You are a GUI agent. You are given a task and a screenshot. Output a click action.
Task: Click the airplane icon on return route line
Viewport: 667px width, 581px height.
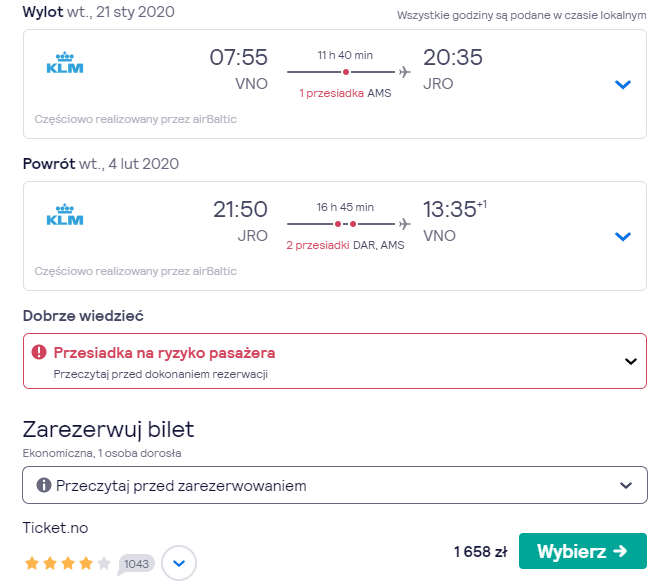click(x=405, y=224)
